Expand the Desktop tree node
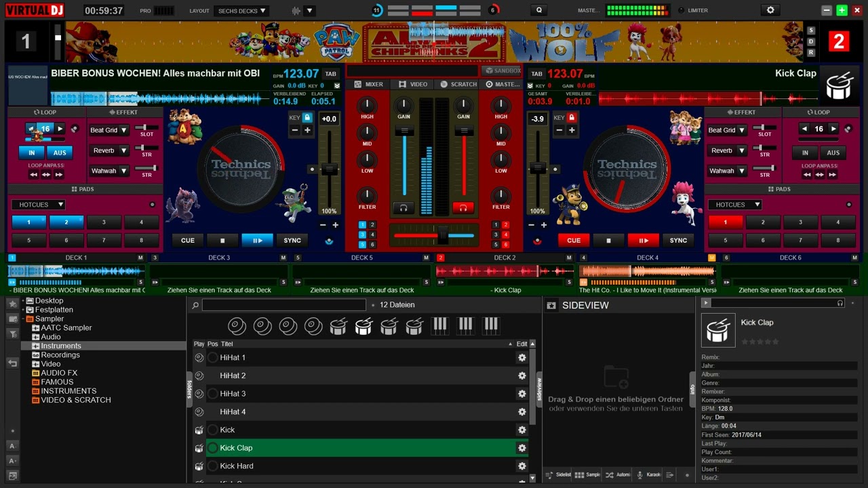 [x=23, y=301]
